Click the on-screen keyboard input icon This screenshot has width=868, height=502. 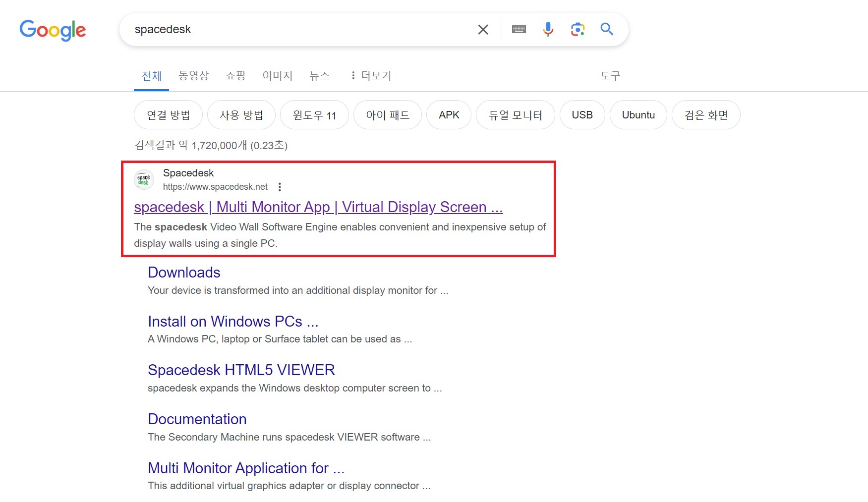point(519,29)
